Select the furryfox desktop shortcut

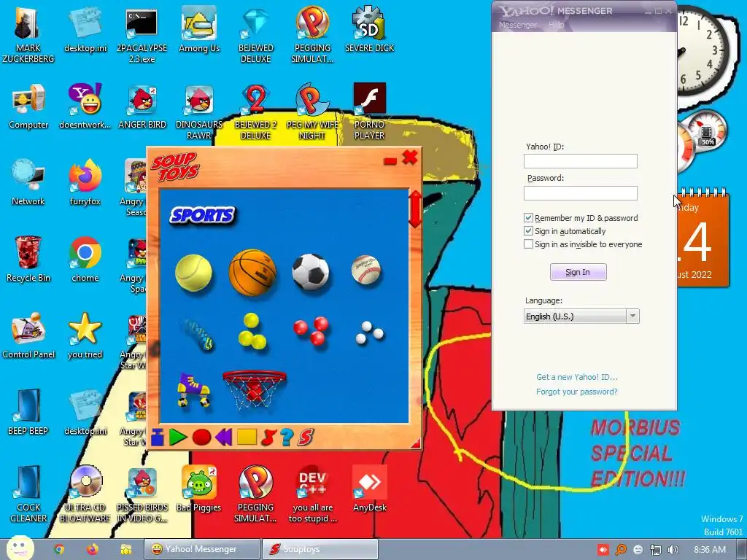(85, 183)
